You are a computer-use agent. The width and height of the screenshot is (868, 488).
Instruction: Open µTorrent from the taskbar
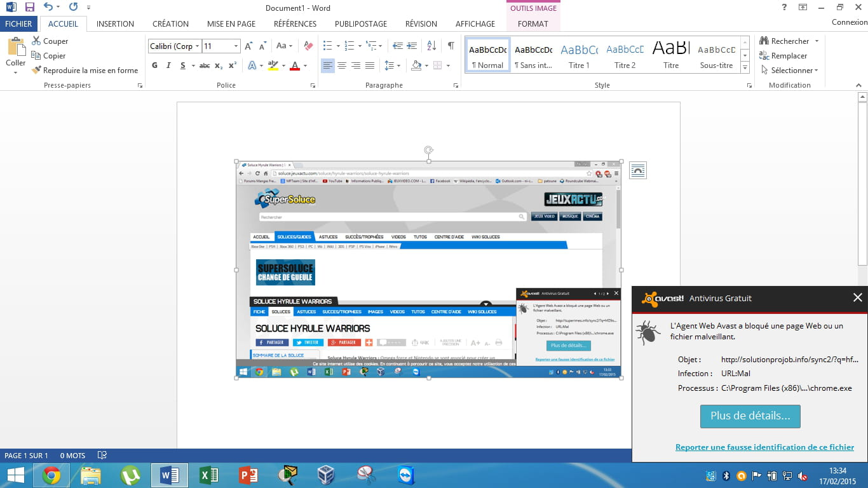coord(130,475)
